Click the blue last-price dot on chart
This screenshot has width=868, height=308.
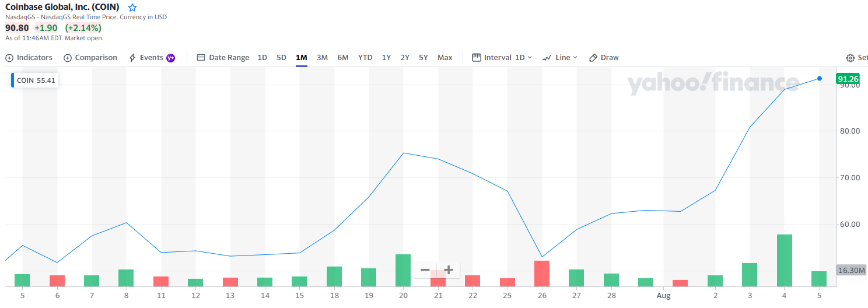[x=820, y=78]
